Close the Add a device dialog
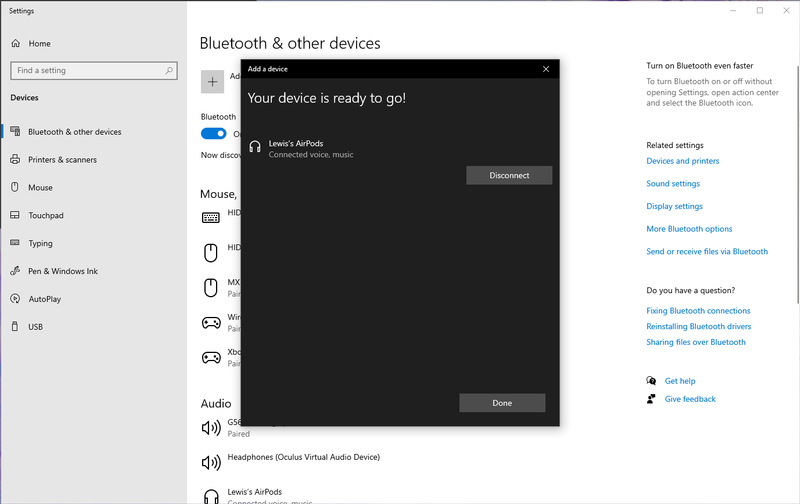 pyautogui.click(x=546, y=69)
